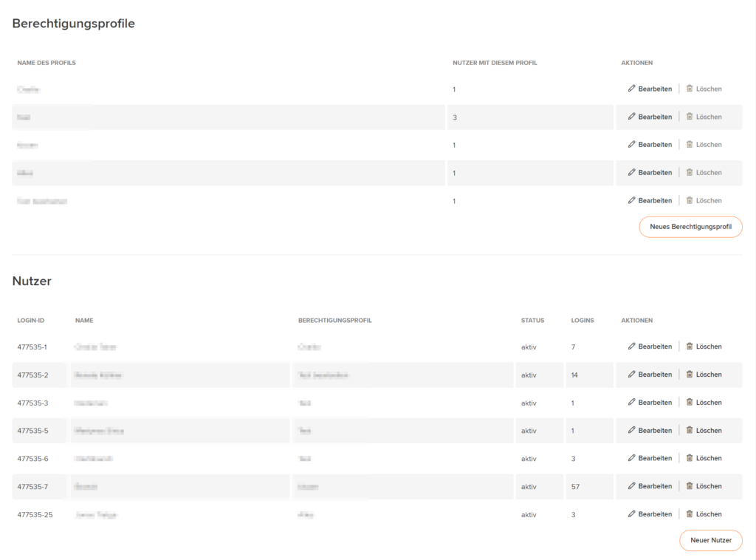Click trash icon for user 477535-7
The image size is (756, 560).
click(690, 486)
